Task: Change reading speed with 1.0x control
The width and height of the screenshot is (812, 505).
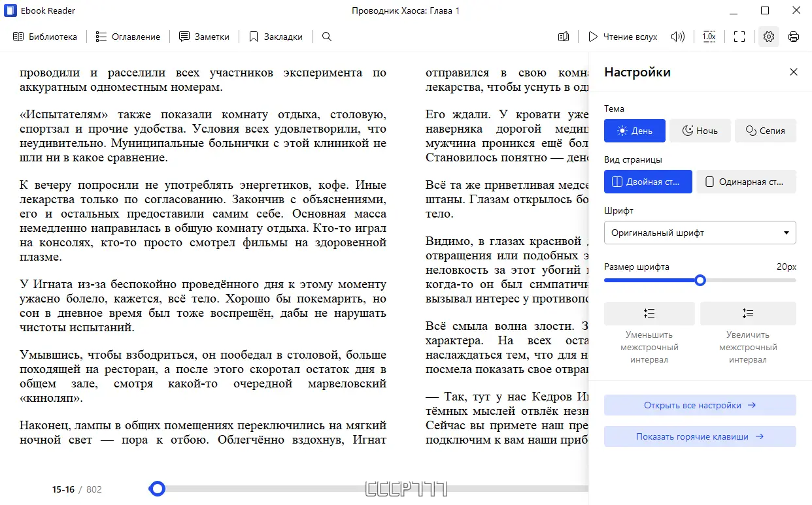Action: 709,37
